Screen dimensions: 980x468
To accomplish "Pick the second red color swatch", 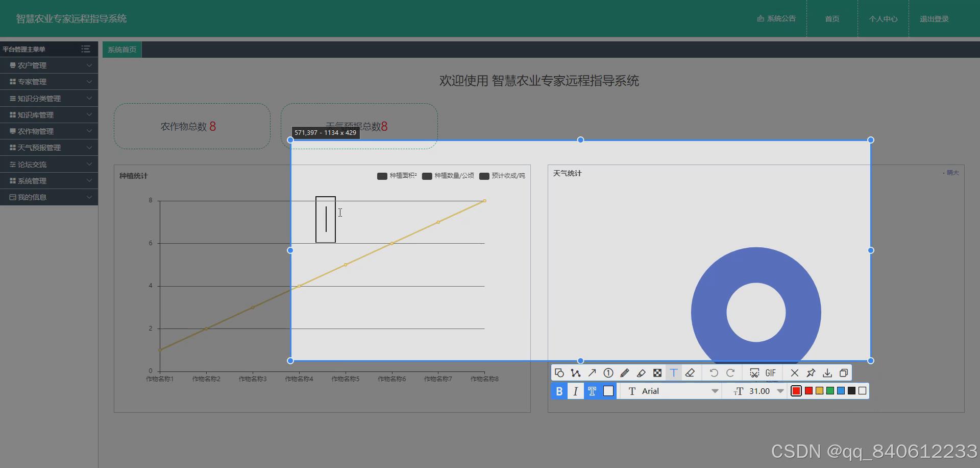I will pyautogui.click(x=808, y=391).
